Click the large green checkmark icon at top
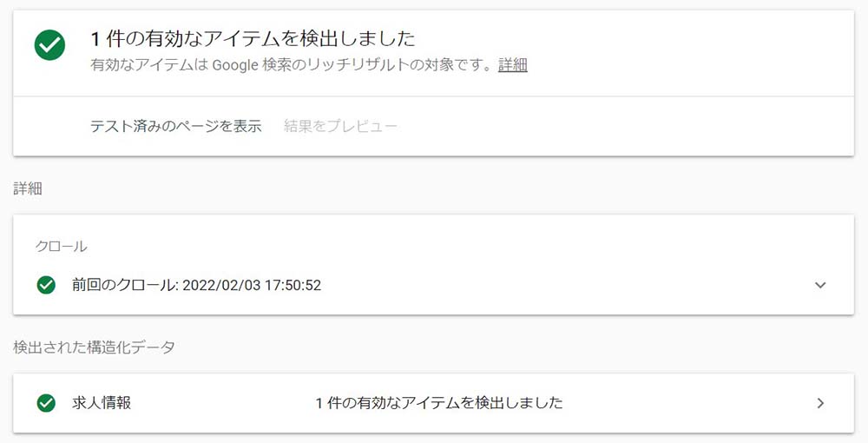This screenshot has width=868, height=443. tap(49, 46)
